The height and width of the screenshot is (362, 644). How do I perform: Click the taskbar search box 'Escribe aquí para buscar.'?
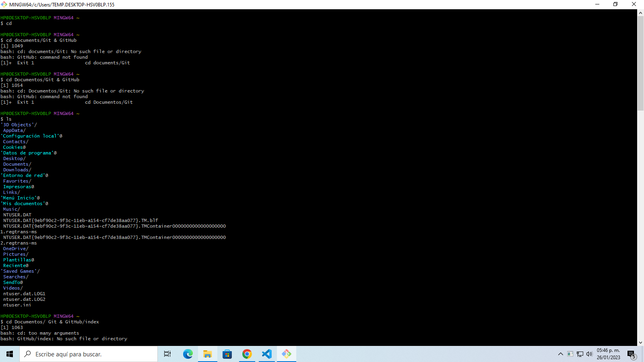[89, 354]
